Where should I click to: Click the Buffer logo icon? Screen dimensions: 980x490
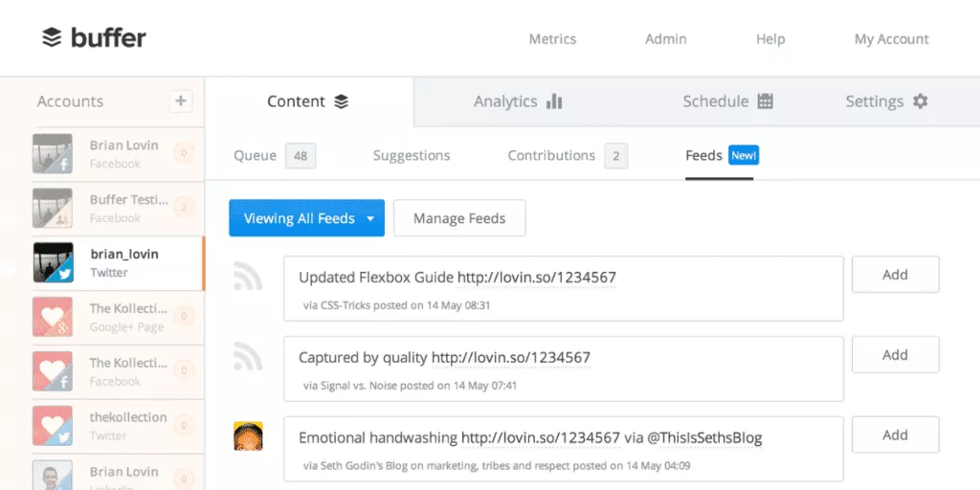pos(52,38)
